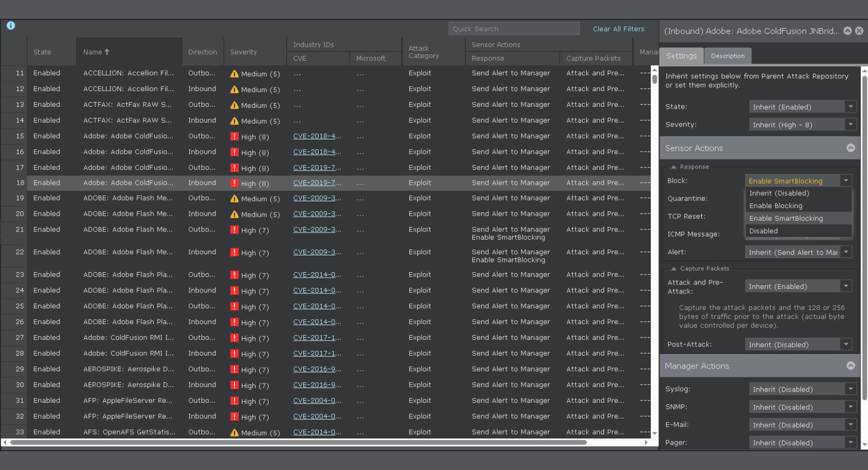The height and width of the screenshot is (470, 868).
Task: Open the Severity dropdown
Action: coord(803,125)
